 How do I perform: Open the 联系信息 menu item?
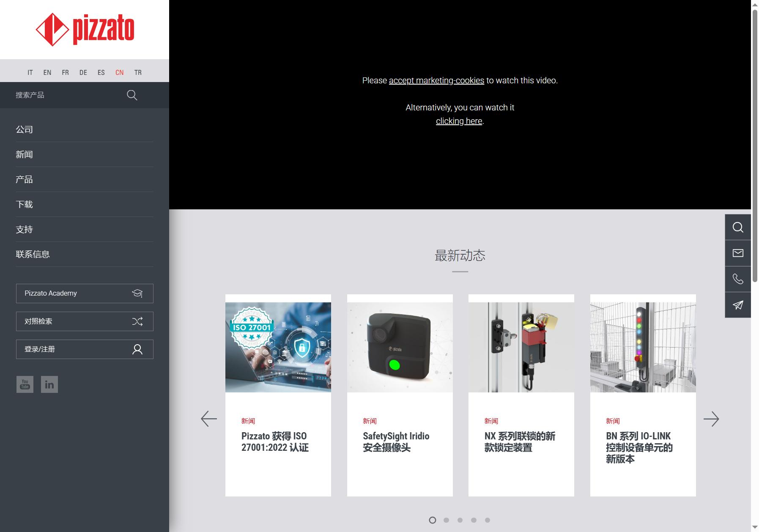click(85, 255)
